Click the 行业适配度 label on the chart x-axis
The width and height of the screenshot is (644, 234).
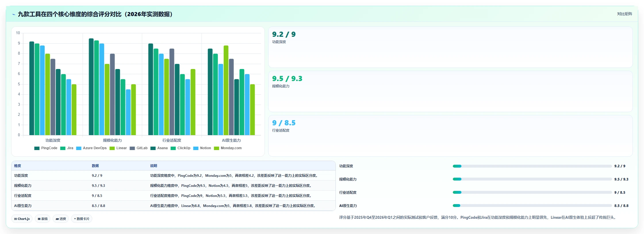click(x=172, y=141)
